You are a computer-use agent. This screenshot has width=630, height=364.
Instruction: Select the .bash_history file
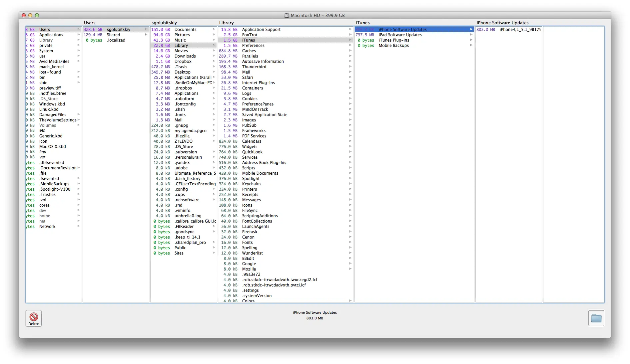tap(184, 179)
